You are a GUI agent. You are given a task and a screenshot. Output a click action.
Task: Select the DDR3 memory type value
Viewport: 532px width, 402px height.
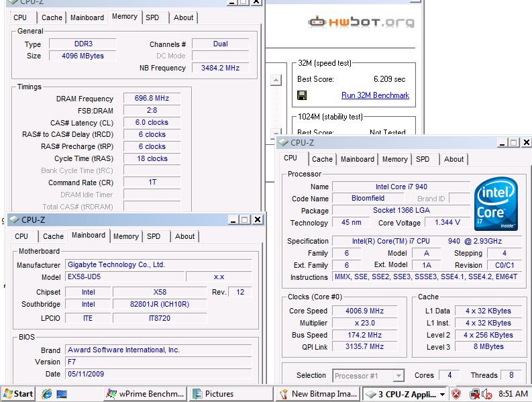click(83, 44)
